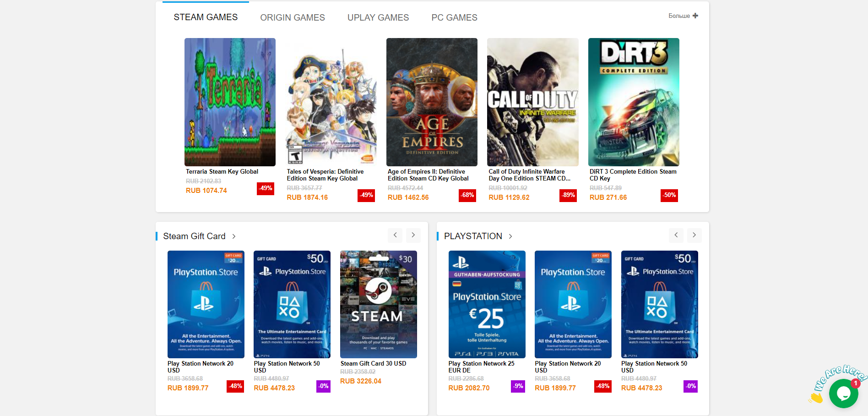
Task: Open the Tales of Vesperia cover image
Action: pyautogui.click(x=331, y=102)
